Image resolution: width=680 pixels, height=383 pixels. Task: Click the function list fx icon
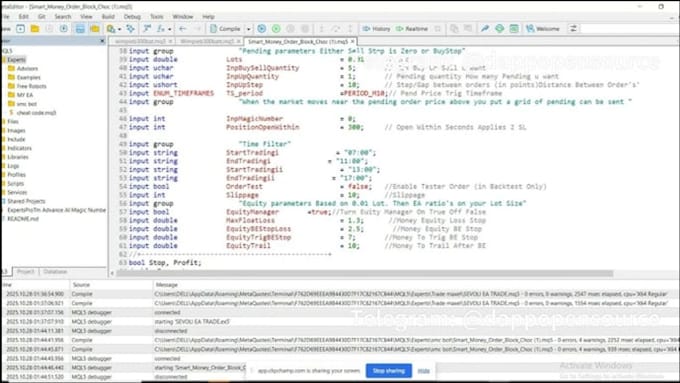(x=160, y=29)
